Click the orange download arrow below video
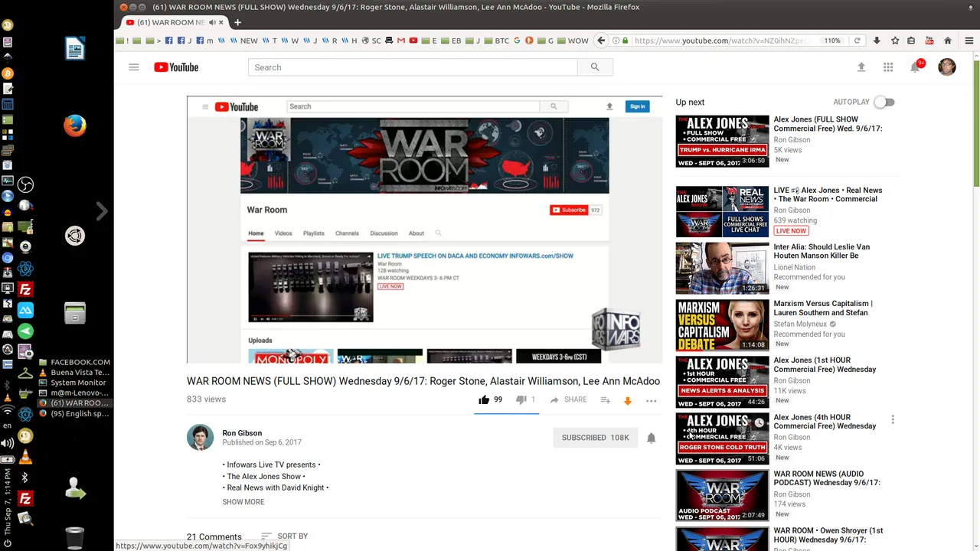The image size is (980, 551). click(628, 400)
